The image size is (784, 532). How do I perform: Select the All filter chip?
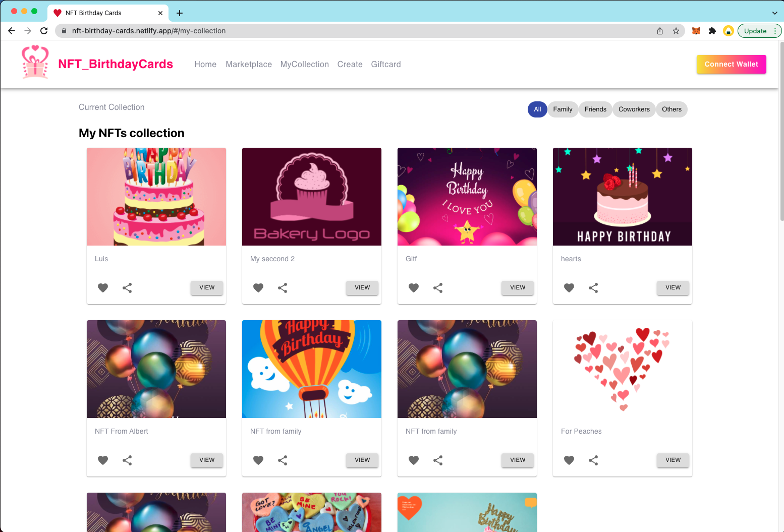pos(537,109)
